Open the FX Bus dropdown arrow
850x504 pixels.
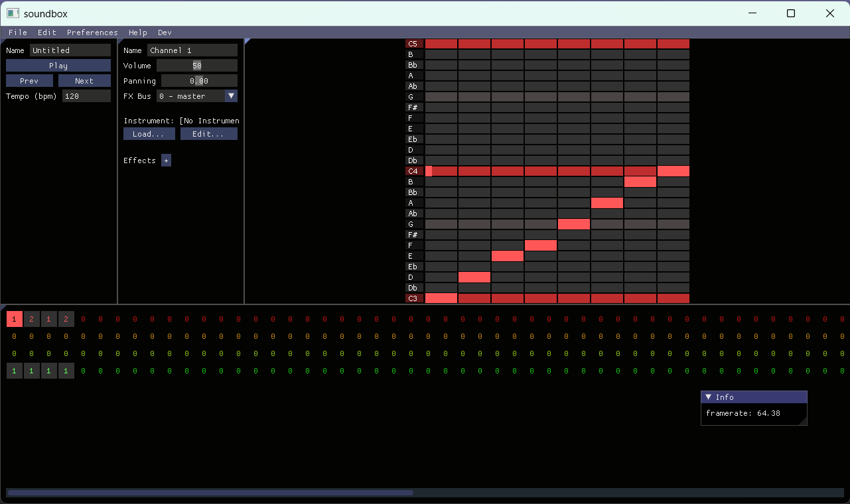(x=231, y=95)
